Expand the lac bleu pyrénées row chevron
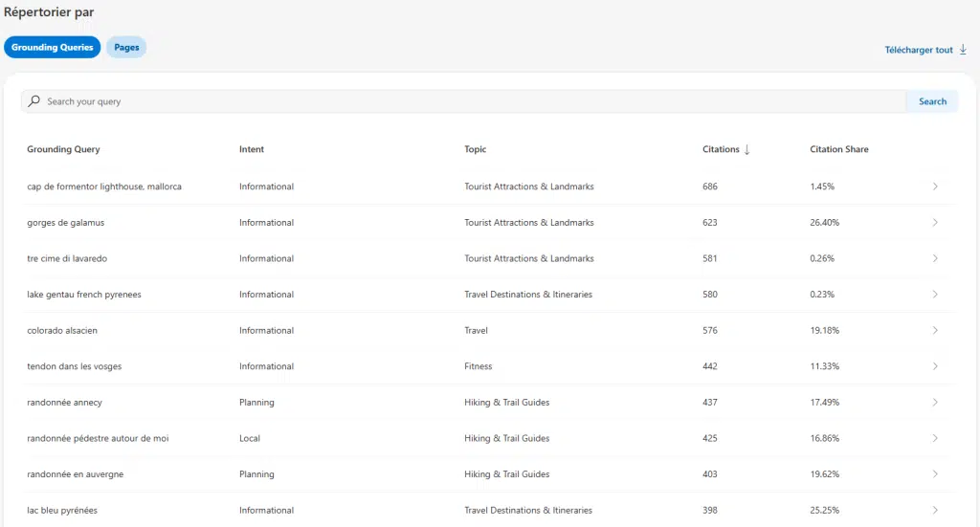 click(935, 510)
